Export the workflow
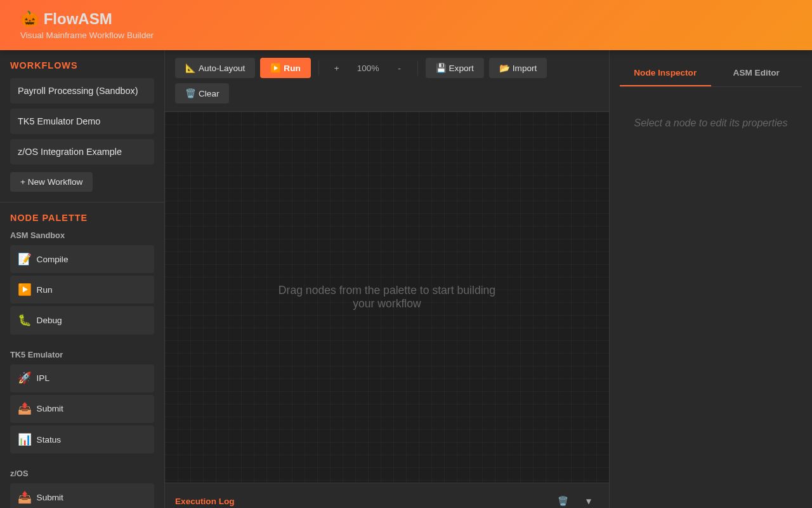Screen dimensions: 812x508 (x=455, y=68)
